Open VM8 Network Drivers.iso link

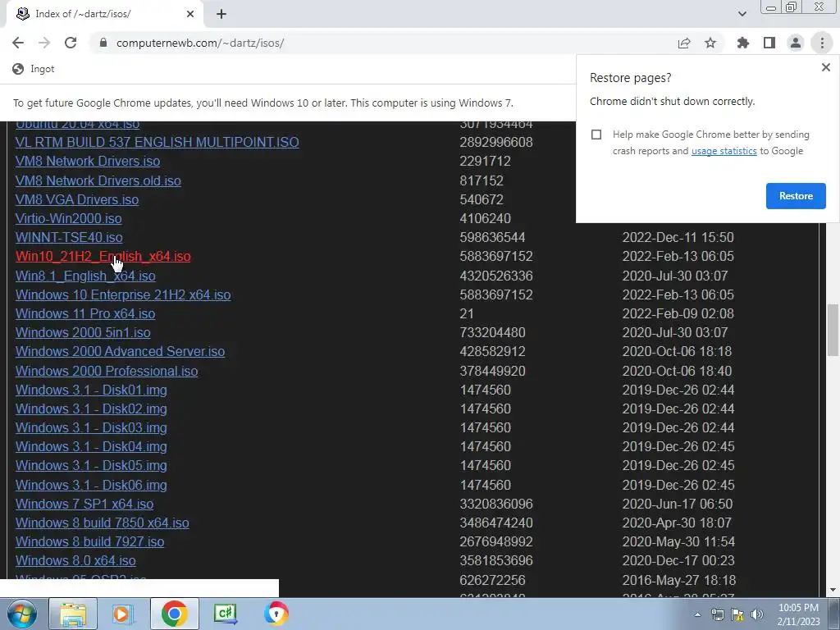(x=88, y=162)
